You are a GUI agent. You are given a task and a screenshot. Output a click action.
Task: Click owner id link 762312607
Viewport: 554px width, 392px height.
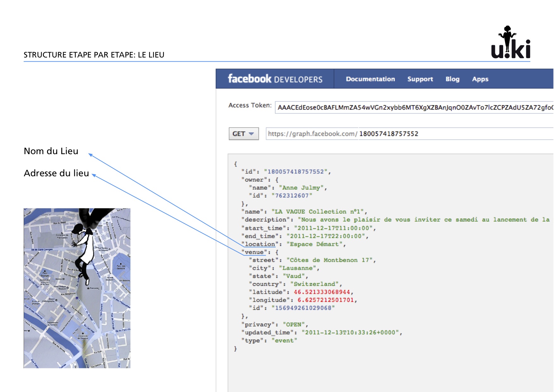[x=292, y=196]
